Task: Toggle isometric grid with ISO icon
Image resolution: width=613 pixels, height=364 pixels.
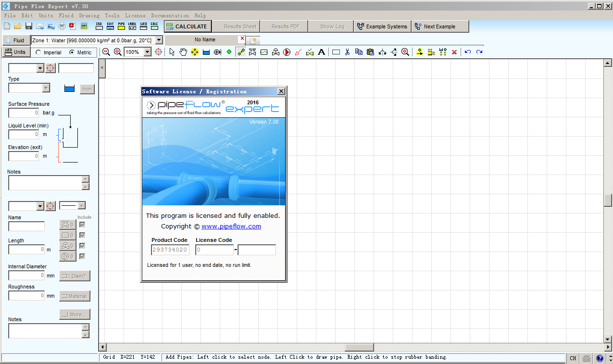Action: coord(99,26)
